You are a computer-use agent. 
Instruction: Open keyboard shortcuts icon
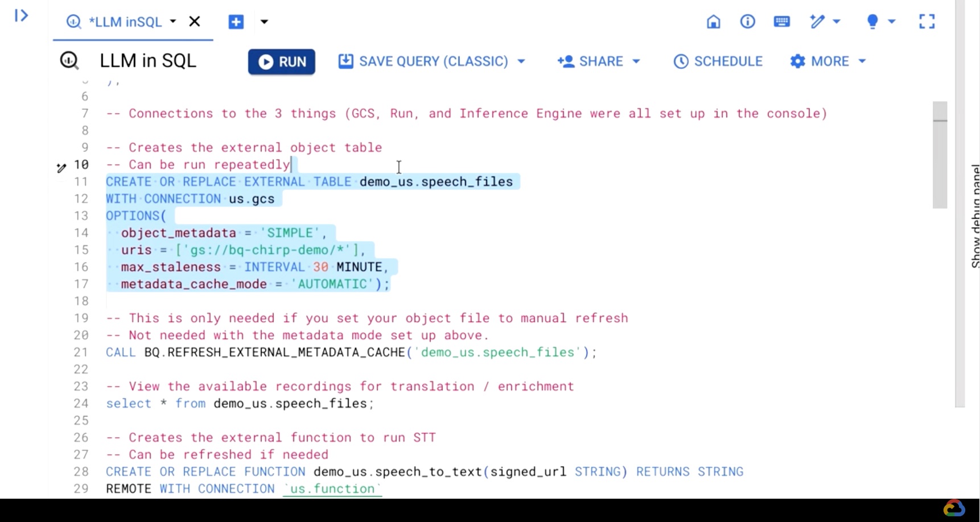781,22
